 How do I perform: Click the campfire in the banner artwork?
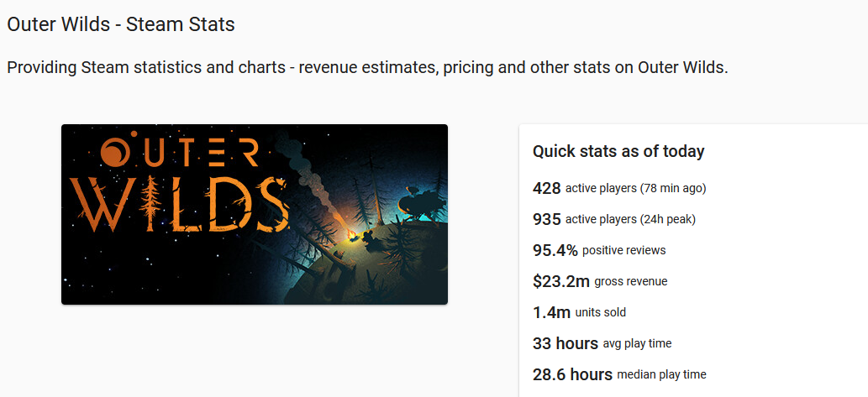[x=352, y=236]
